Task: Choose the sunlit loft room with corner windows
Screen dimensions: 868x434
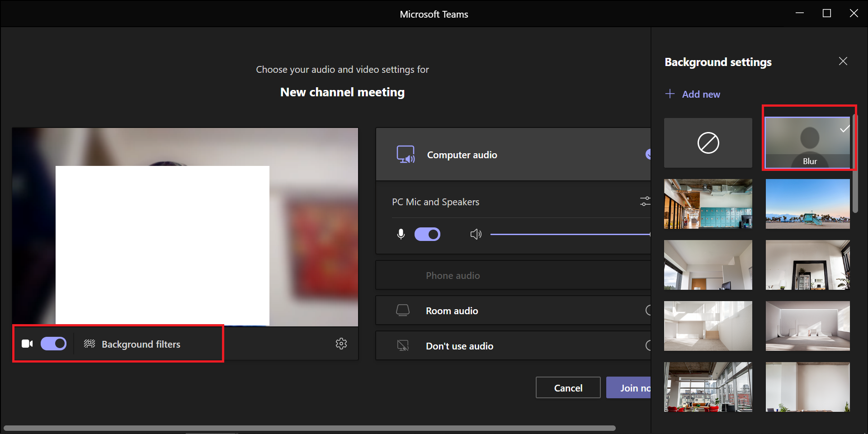Action: 708,265
